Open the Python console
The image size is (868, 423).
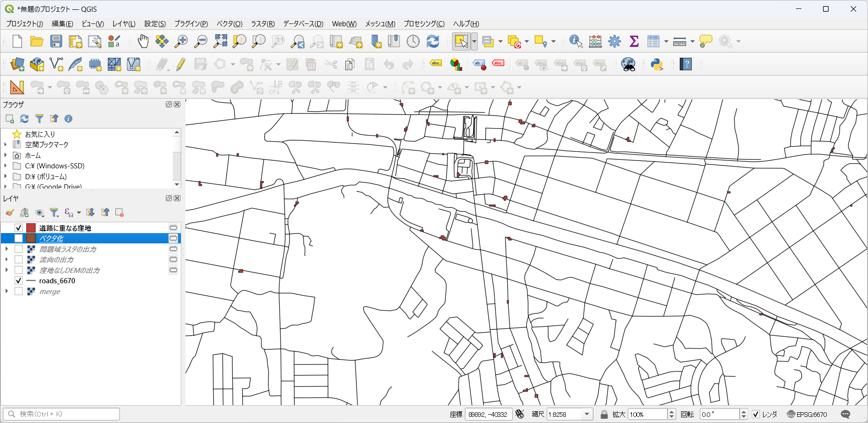(657, 64)
